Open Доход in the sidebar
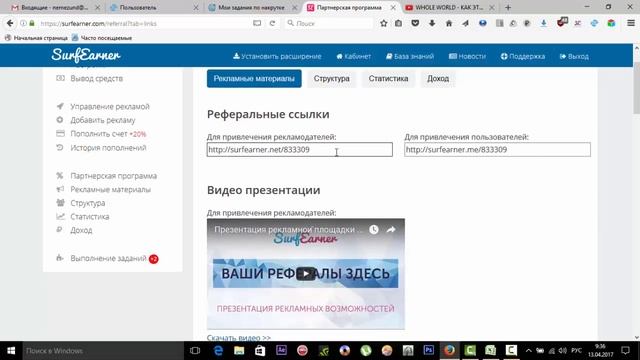The height and width of the screenshot is (360, 640). pyautogui.click(x=81, y=230)
